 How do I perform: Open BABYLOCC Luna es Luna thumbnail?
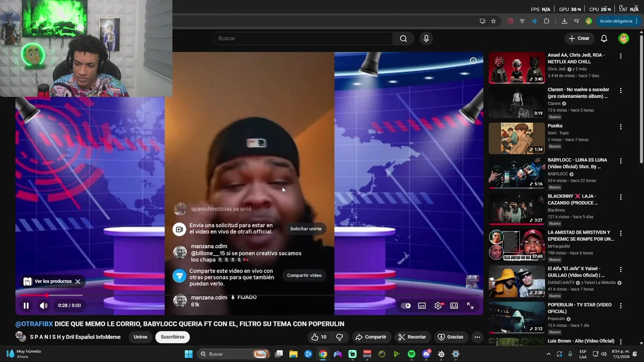517,172
